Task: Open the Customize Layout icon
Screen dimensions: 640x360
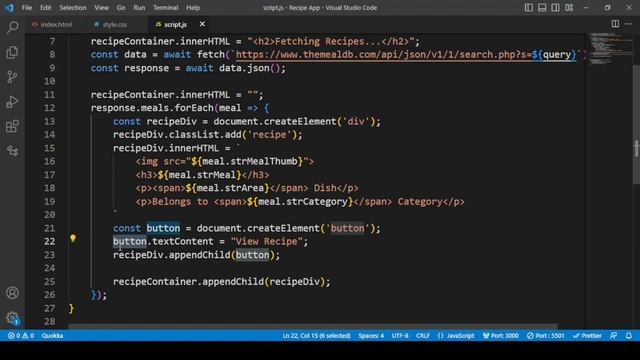Action: (x=569, y=7)
